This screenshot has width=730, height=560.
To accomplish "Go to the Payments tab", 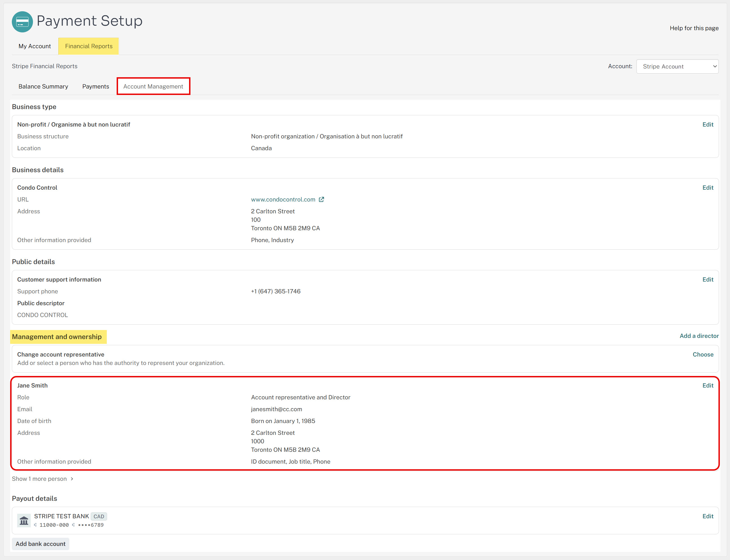I will pyautogui.click(x=96, y=86).
